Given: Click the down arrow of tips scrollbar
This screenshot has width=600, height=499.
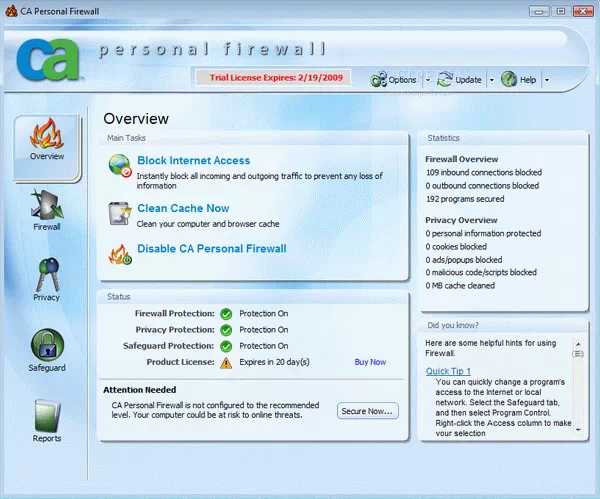Looking at the screenshot, I should 578,430.
